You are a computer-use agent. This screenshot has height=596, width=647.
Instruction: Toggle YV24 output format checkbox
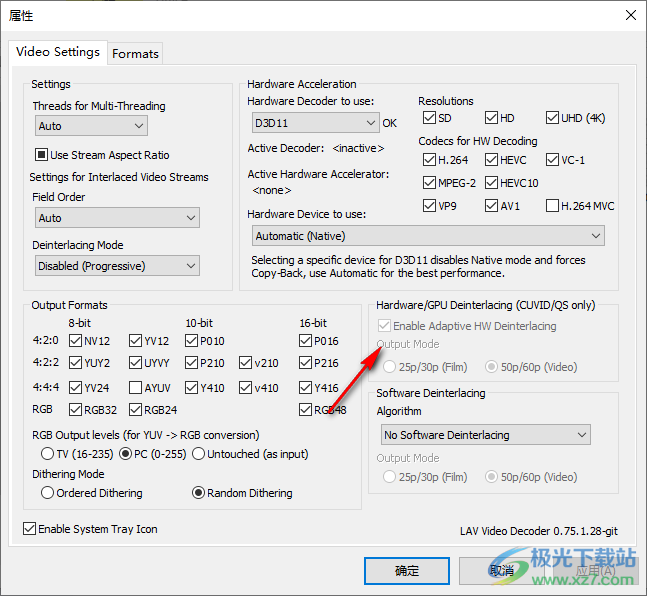(75, 388)
